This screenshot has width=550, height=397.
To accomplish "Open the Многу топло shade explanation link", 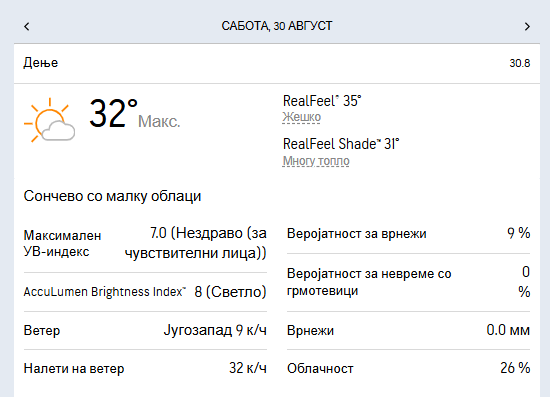I will tap(316, 161).
